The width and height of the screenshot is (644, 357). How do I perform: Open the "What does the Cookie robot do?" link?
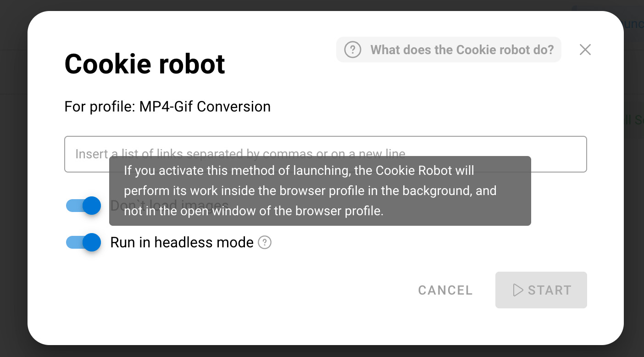462,50
